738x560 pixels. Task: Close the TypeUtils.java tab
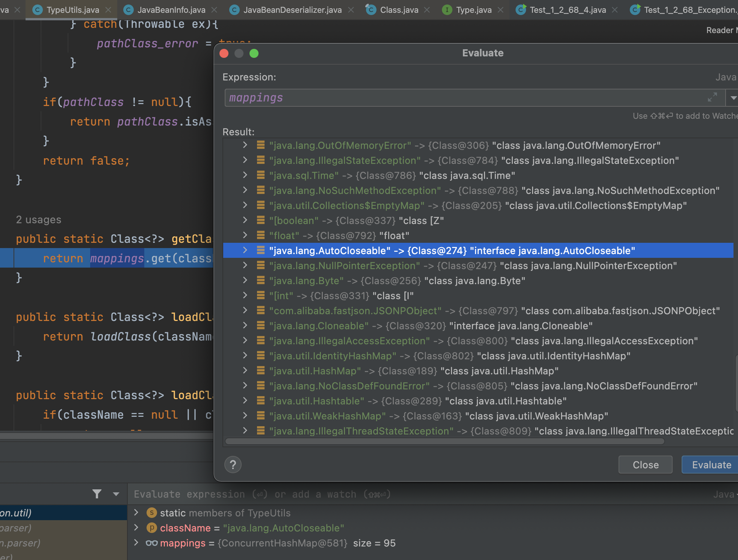point(109,10)
